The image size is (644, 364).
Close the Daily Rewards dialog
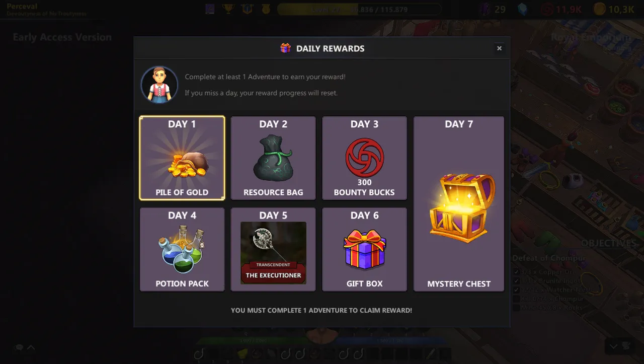click(499, 48)
